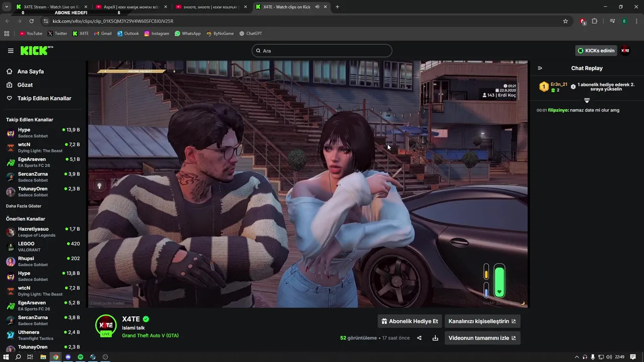Open Takip Edilen Kanallar page
Image resolution: width=644 pixels, height=362 pixels.
click(44, 99)
